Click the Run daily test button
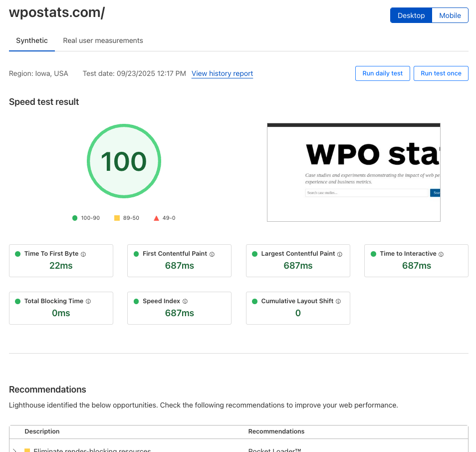Image resolution: width=476 pixels, height=452 pixels. [382, 73]
